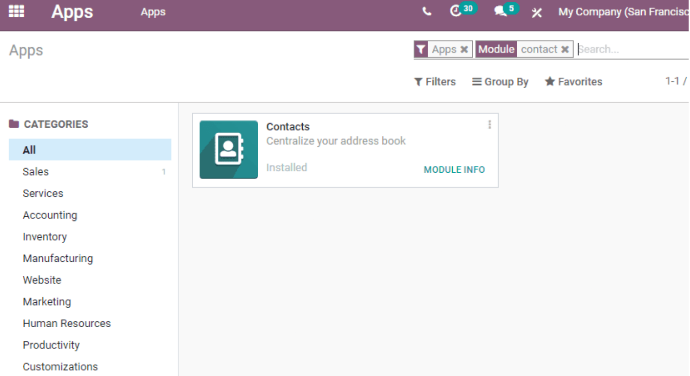Click the Apps breadcrumb heading
This screenshot has height=376, width=690.
(x=26, y=51)
